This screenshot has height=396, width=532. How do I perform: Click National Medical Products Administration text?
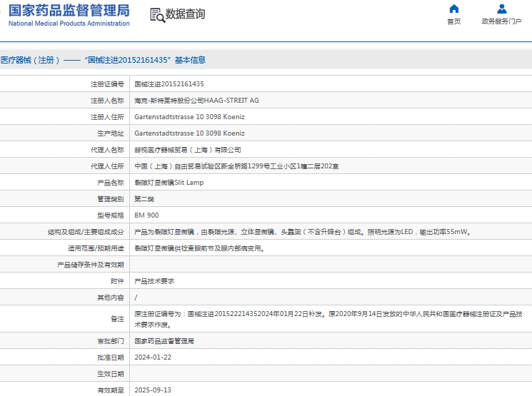[x=69, y=24]
